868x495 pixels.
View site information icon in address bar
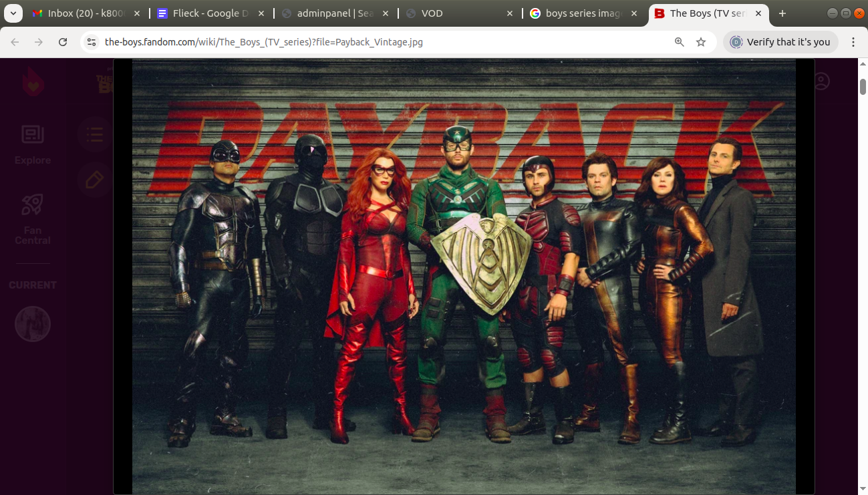point(92,42)
